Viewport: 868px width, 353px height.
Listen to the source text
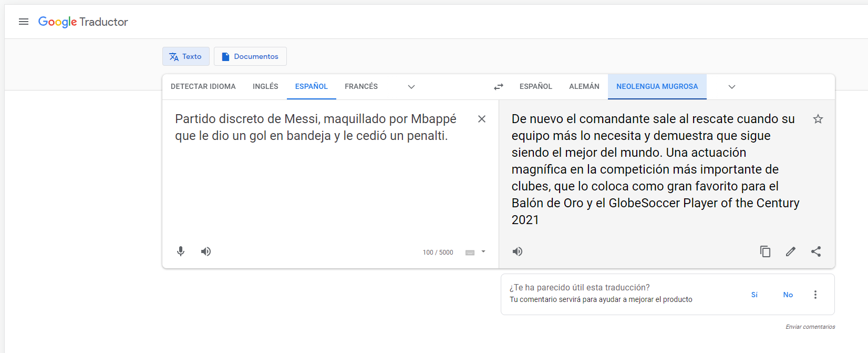(206, 251)
